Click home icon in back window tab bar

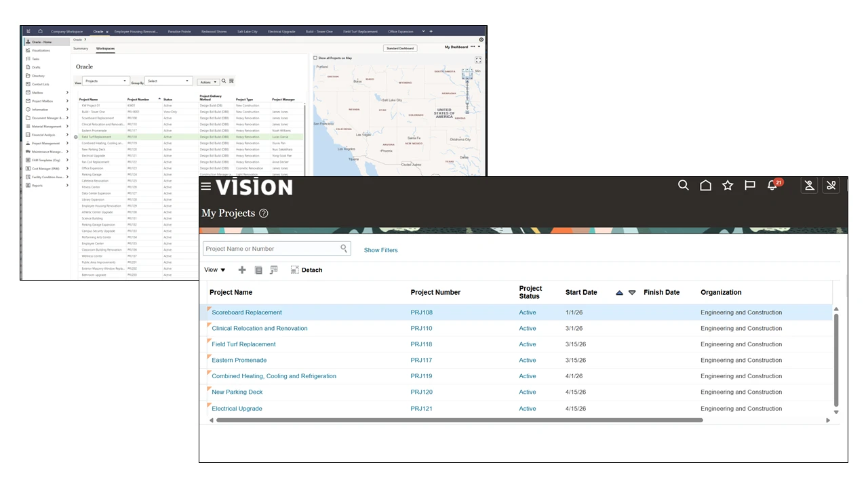[x=41, y=31]
